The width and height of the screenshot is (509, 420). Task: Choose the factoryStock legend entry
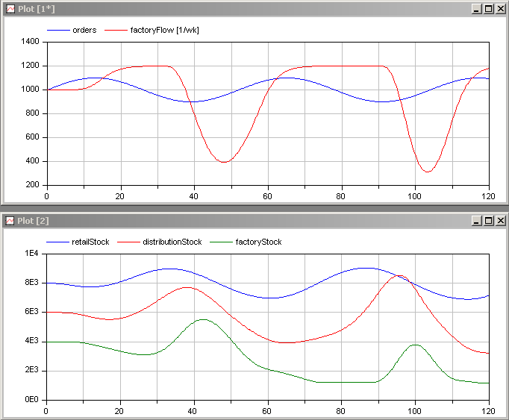click(258, 242)
